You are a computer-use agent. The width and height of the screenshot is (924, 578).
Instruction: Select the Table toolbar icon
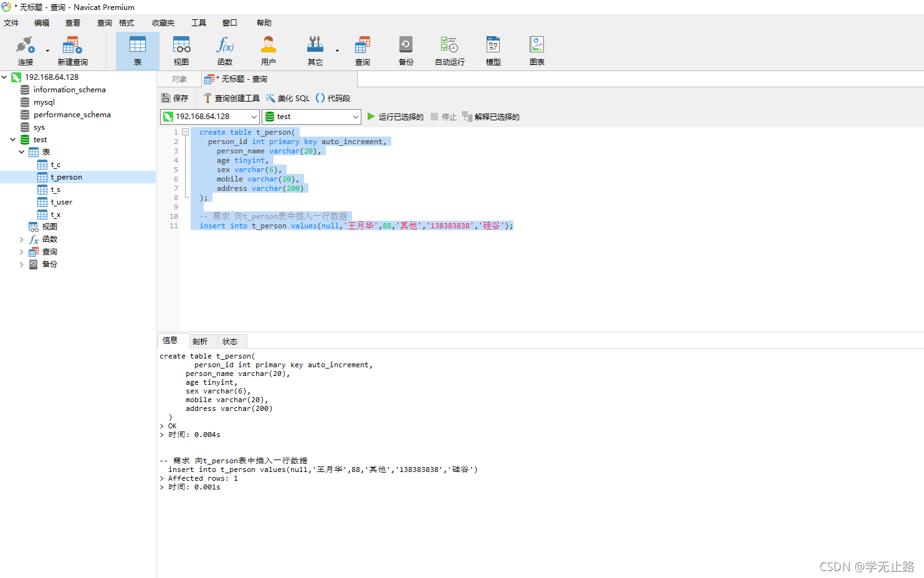coord(138,51)
